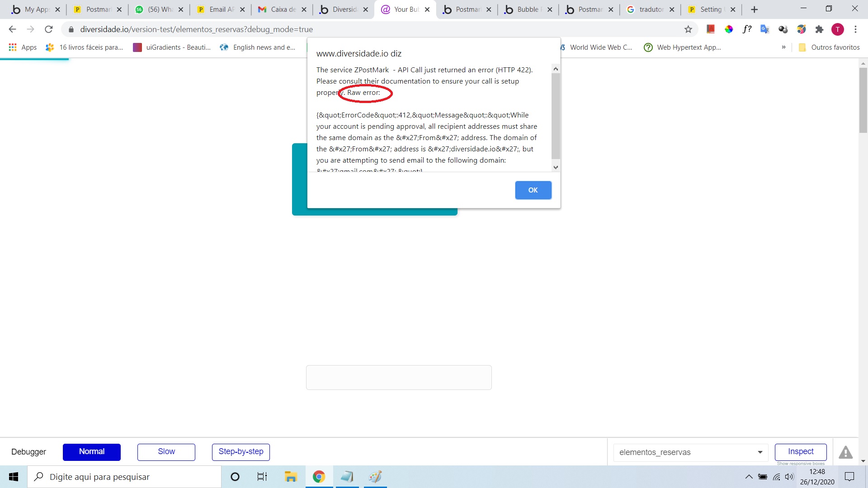Viewport: 868px width, 488px height.
Task: Open the Chrome profile avatar T
Action: click(838, 29)
